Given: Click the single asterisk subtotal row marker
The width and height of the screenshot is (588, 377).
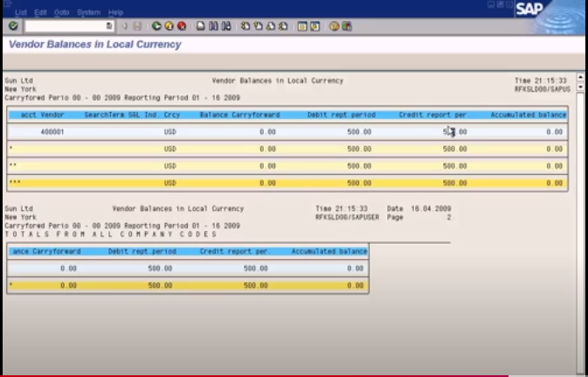Looking at the screenshot, I should [x=10, y=149].
